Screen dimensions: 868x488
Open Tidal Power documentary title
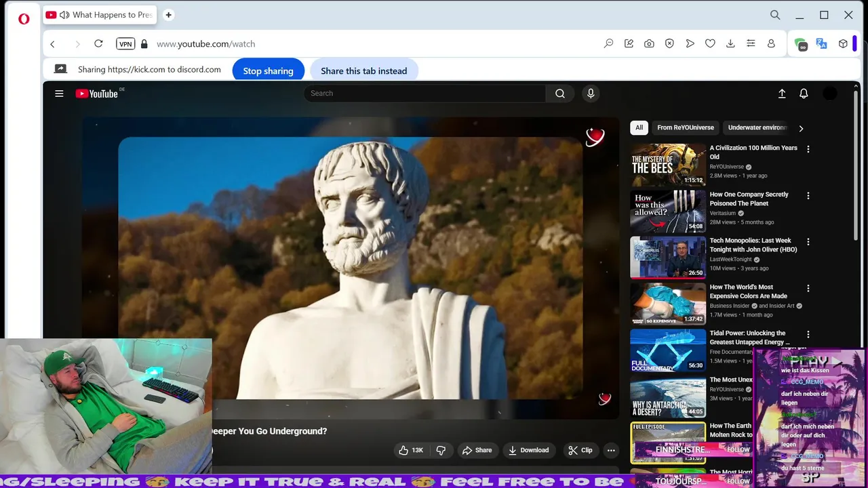pos(749,338)
